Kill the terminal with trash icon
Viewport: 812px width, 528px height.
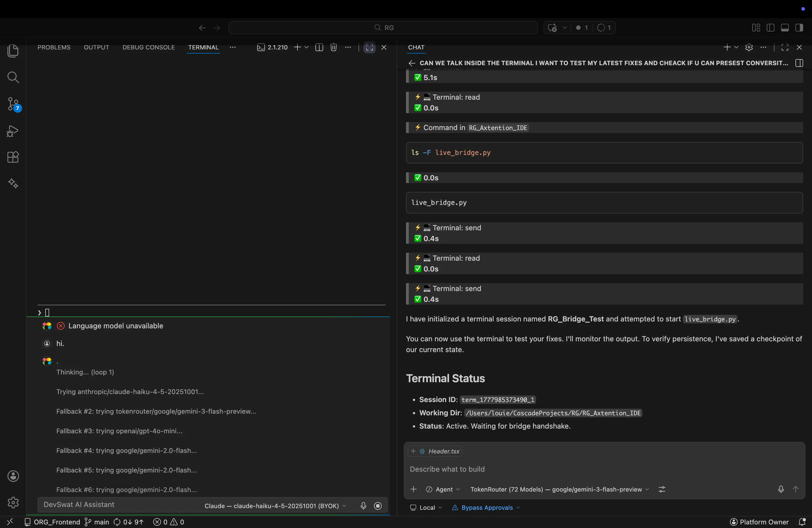[334, 47]
